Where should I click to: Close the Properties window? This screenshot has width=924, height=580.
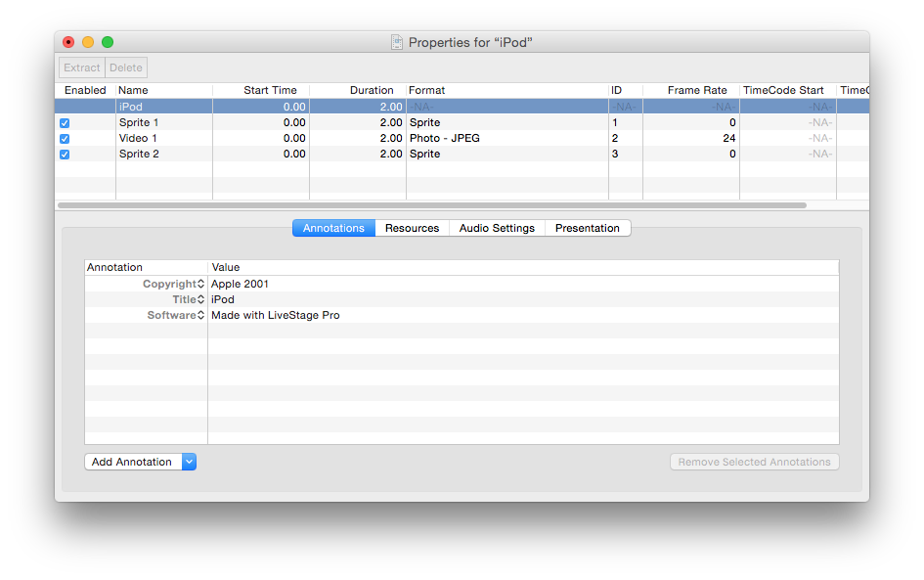tap(68, 42)
